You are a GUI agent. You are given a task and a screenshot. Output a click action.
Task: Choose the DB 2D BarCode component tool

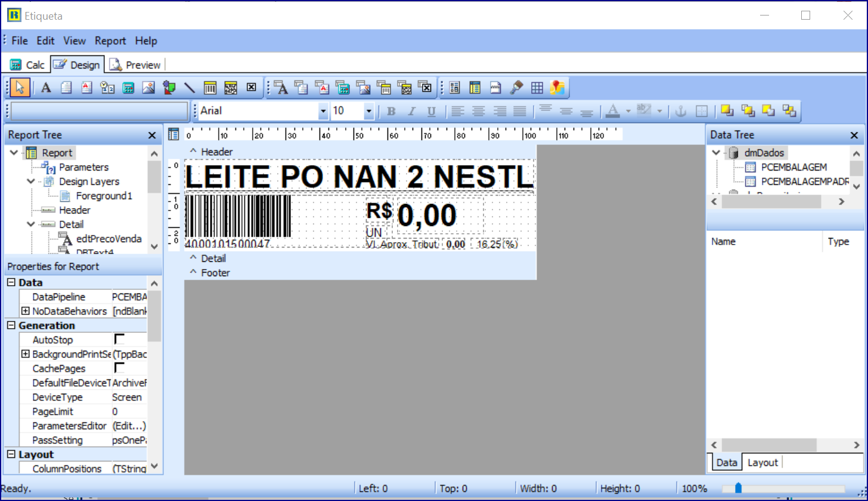404,88
